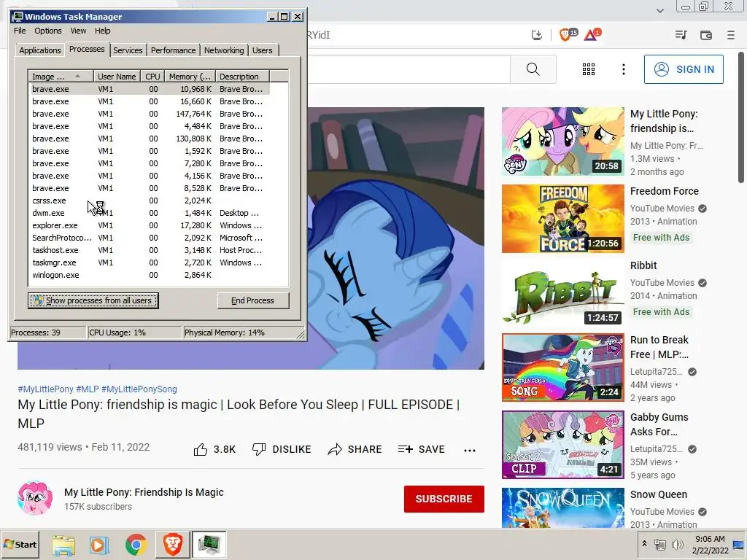This screenshot has width=747, height=560.
Task: Open the media playlist icon in Brave toolbar
Action: (681, 35)
